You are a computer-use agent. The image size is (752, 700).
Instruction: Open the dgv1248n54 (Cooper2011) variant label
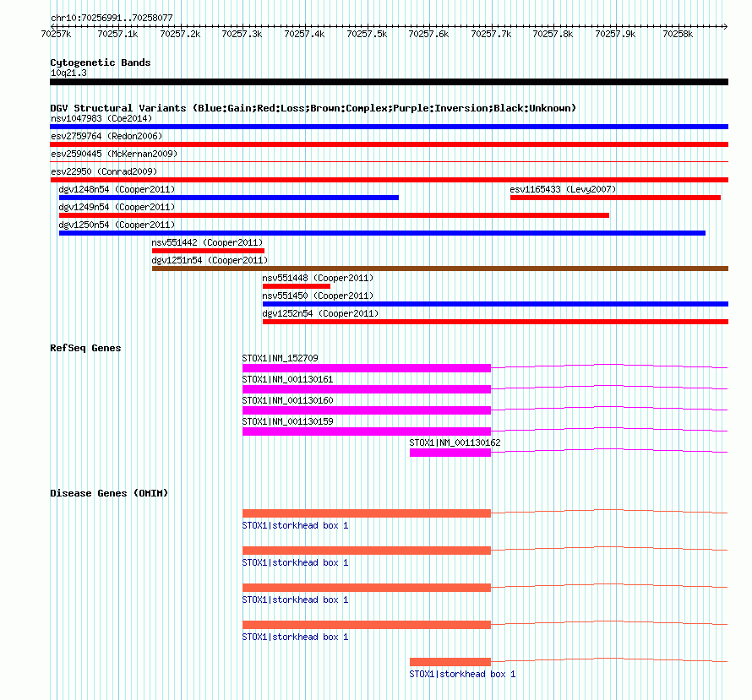point(117,189)
